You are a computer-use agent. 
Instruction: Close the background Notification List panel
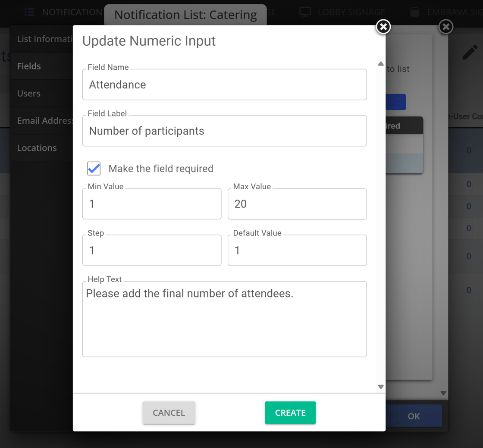(445, 27)
